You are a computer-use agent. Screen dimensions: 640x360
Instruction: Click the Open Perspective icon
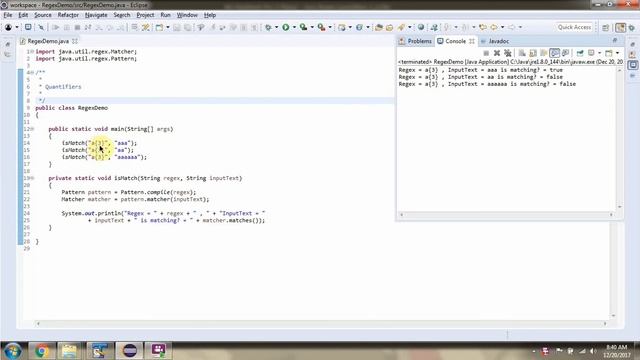606,27
